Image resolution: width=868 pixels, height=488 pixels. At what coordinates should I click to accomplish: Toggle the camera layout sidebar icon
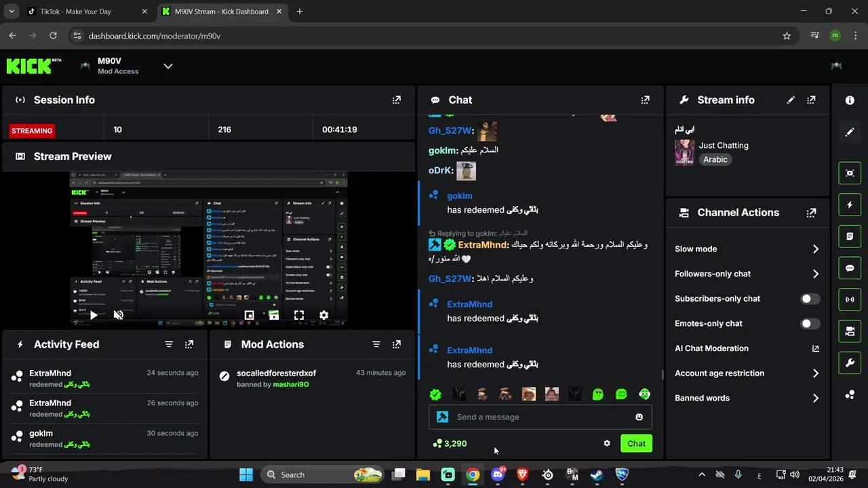pyautogui.click(x=850, y=331)
